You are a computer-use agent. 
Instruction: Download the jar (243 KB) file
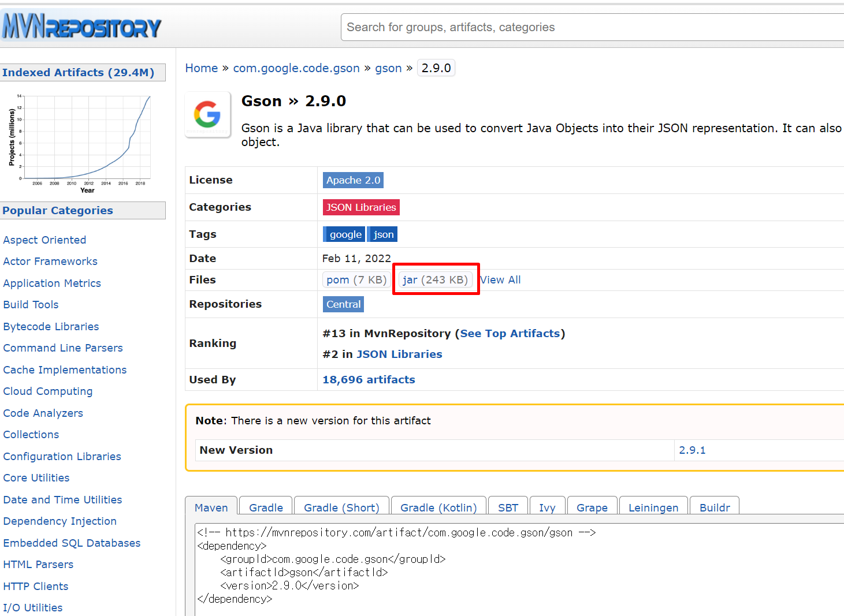tap(435, 280)
